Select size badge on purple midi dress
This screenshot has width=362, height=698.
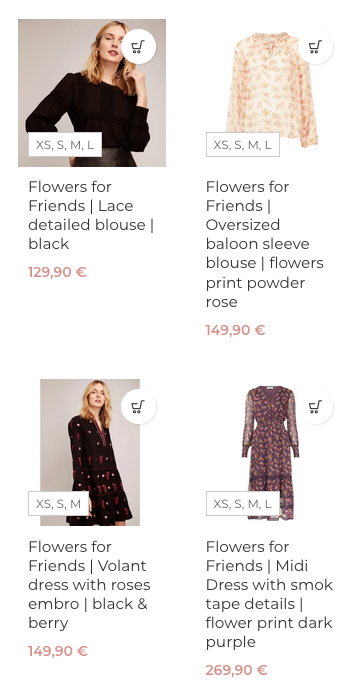243,503
